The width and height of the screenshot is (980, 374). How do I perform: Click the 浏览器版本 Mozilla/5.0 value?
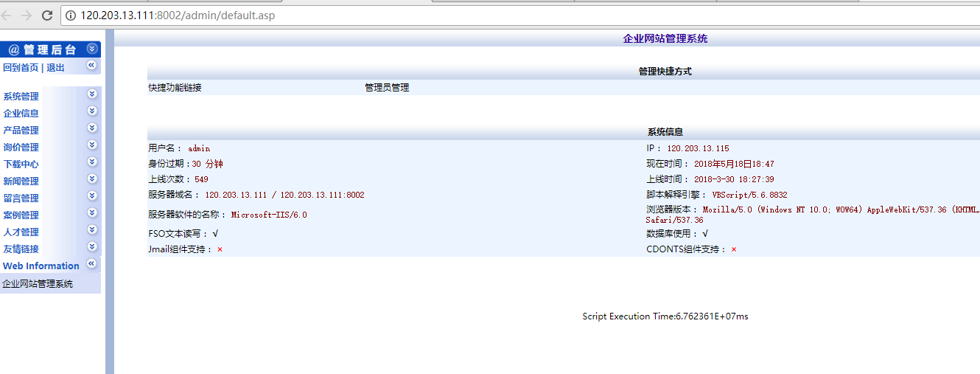pos(813,215)
